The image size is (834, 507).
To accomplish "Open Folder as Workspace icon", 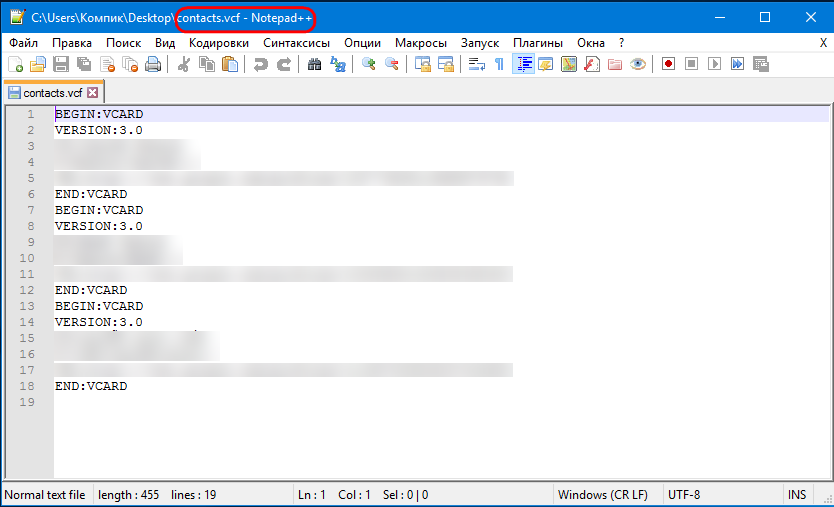I will coord(615,64).
